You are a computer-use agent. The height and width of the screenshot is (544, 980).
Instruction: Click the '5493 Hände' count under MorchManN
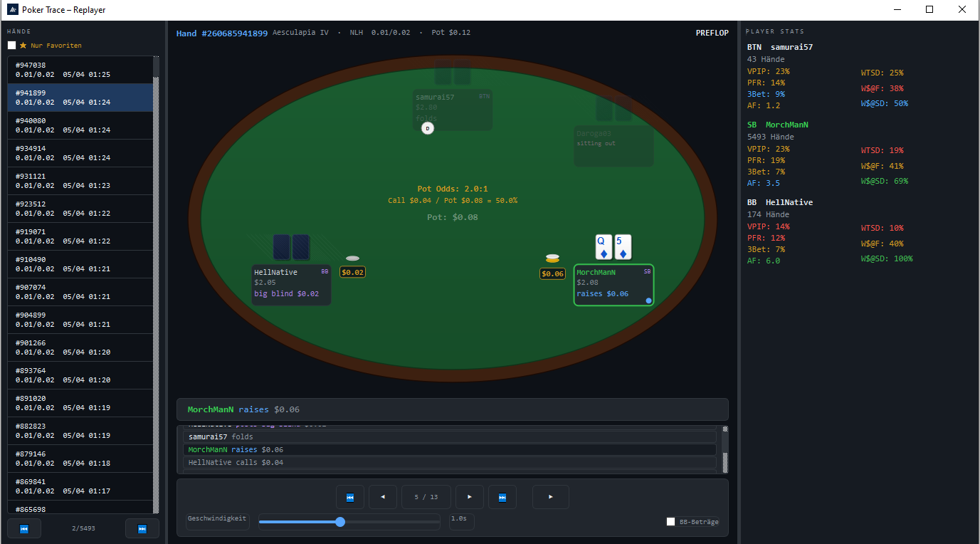771,137
